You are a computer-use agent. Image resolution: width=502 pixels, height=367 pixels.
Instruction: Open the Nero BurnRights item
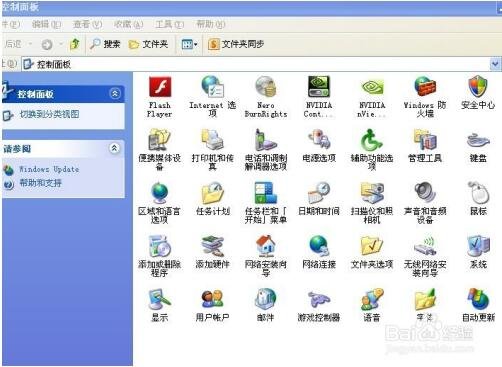coord(266,97)
